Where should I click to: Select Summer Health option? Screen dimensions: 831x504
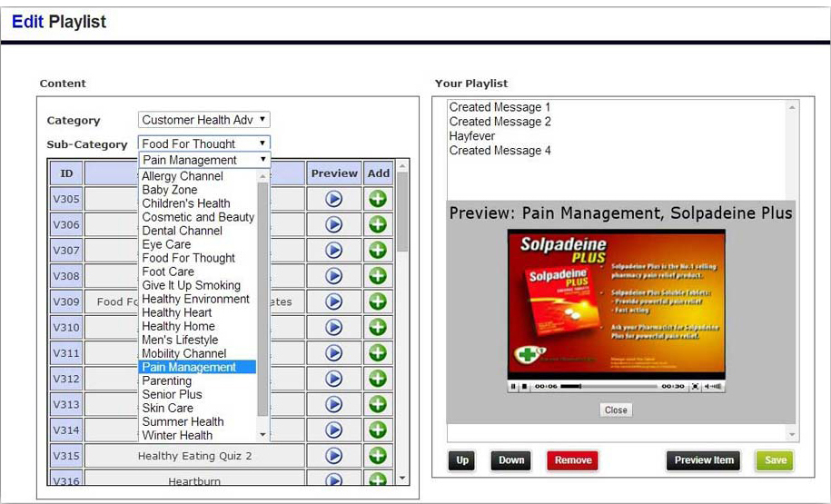tap(198, 422)
